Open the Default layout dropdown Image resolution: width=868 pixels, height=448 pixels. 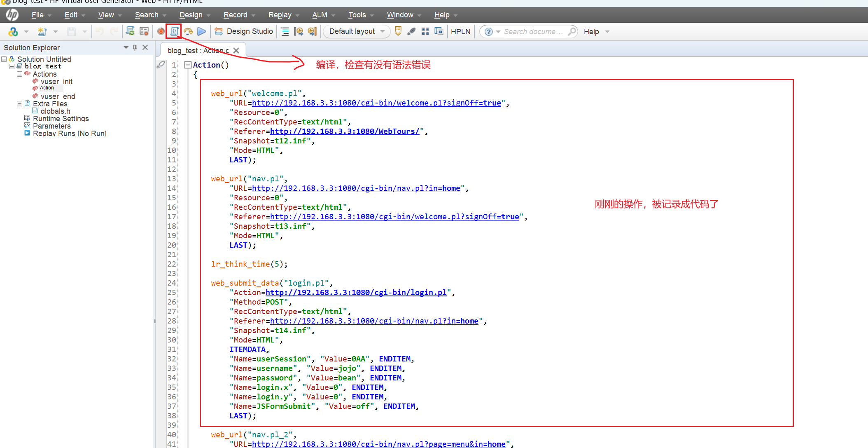[x=357, y=31]
